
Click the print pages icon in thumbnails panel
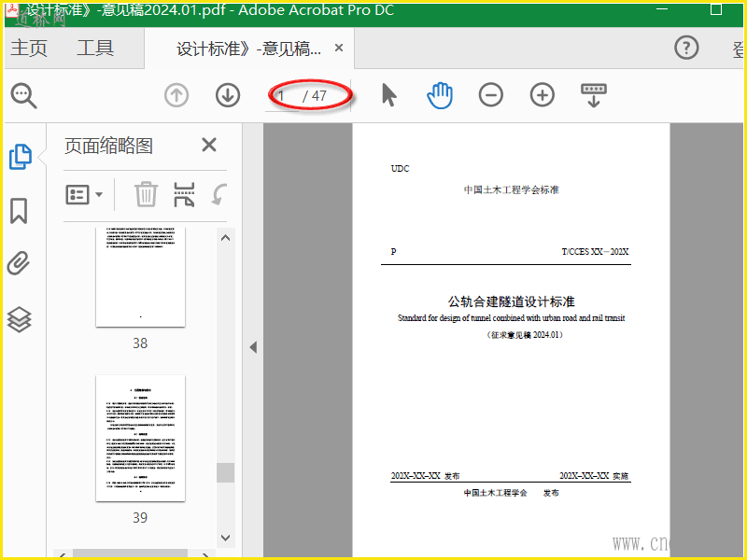(184, 194)
